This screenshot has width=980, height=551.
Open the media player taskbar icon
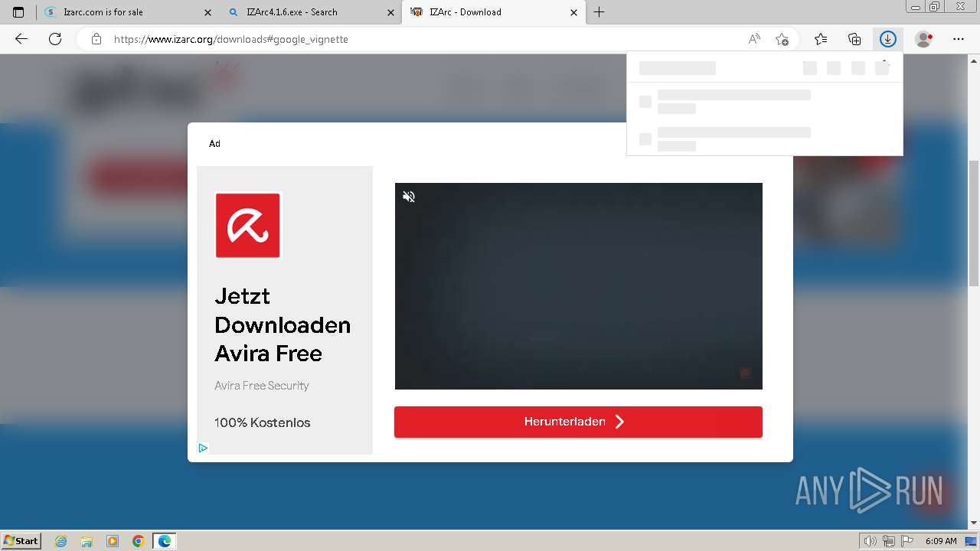[113, 541]
